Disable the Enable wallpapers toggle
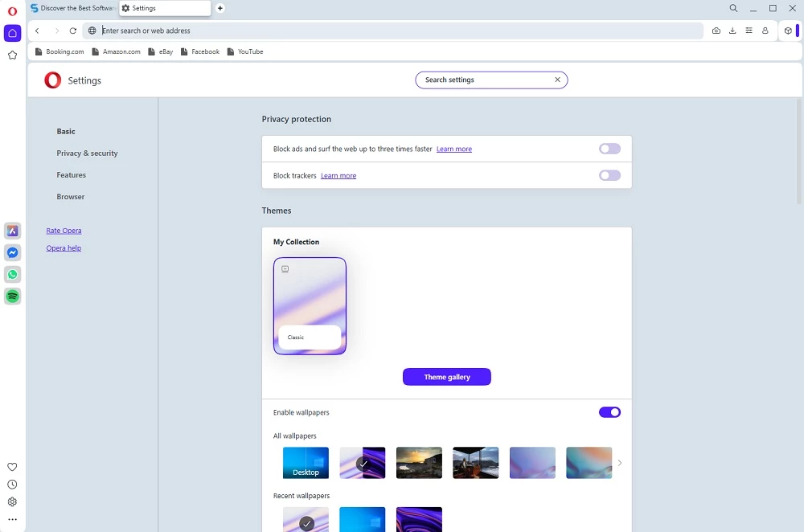This screenshot has width=804, height=532. tap(609, 412)
